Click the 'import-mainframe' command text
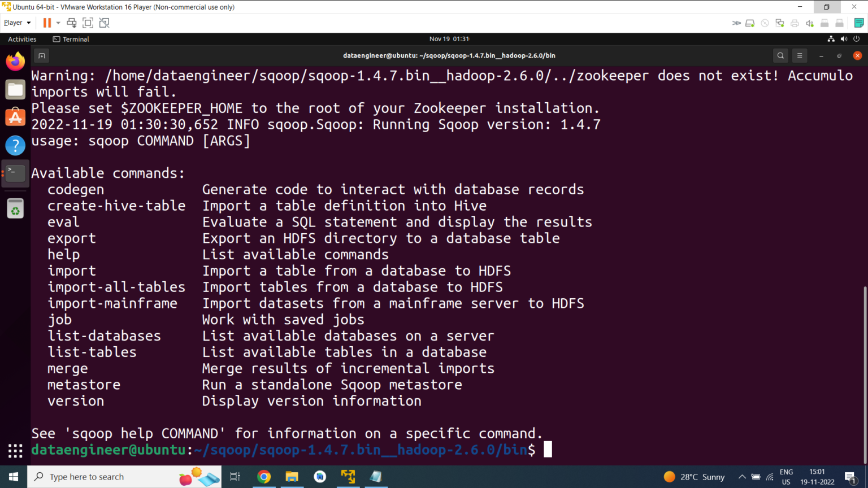 tap(112, 303)
